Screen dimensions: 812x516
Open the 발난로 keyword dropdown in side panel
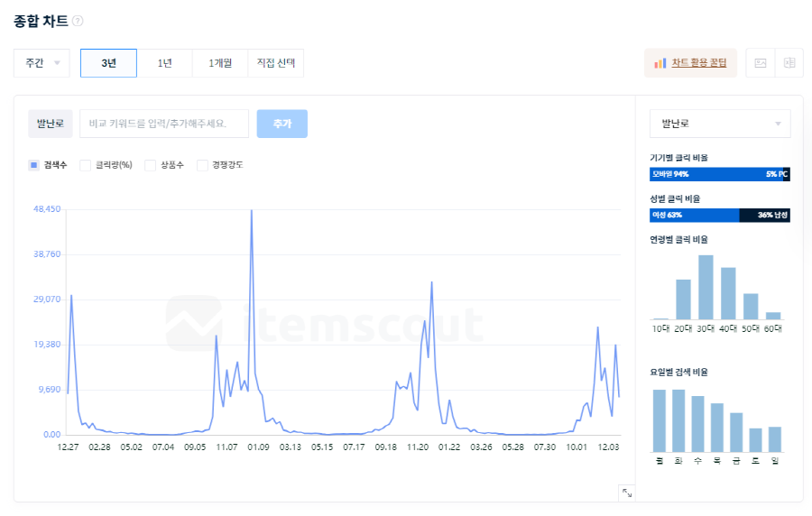tap(720, 124)
